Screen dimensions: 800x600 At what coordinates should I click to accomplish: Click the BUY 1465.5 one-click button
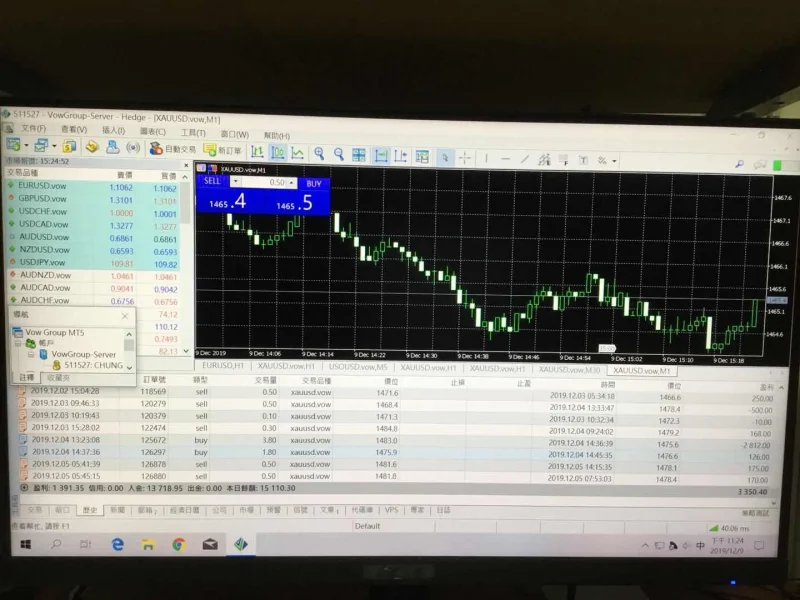coord(296,203)
